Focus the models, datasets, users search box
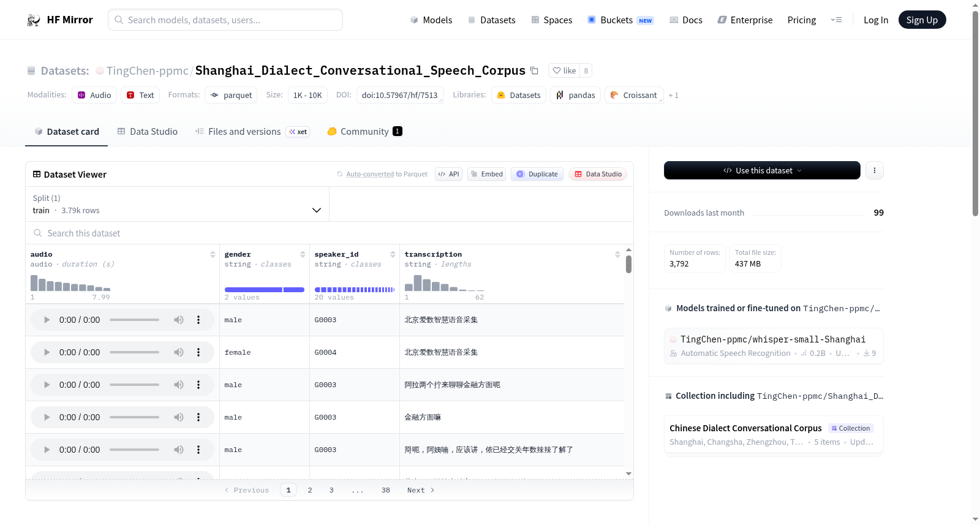 (225, 20)
